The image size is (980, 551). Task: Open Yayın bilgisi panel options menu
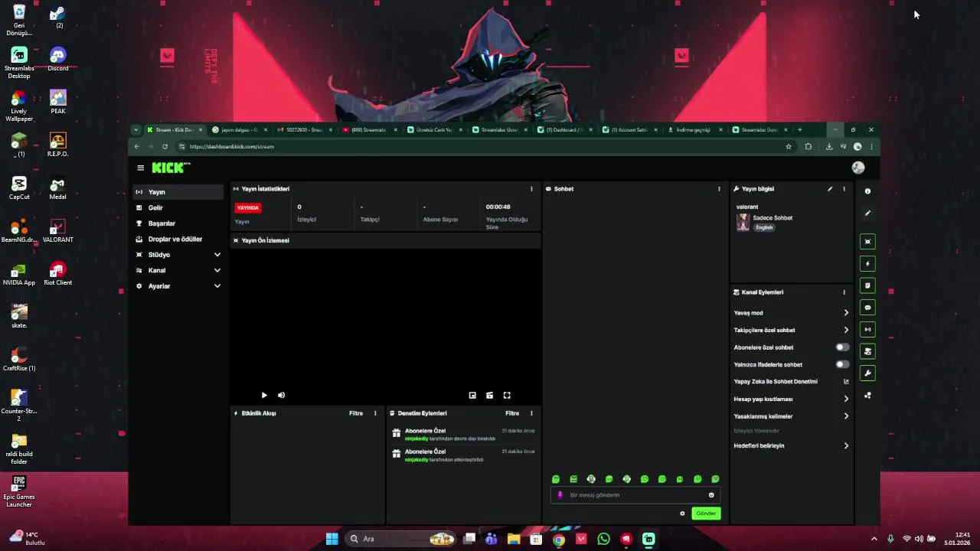pyautogui.click(x=844, y=189)
